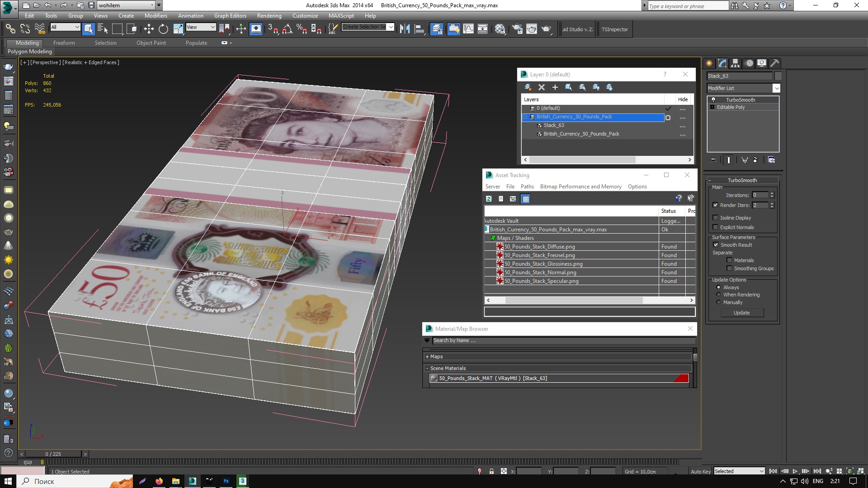The height and width of the screenshot is (488, 868).
Task: Click Search by Name field
Action: [563, 341]
